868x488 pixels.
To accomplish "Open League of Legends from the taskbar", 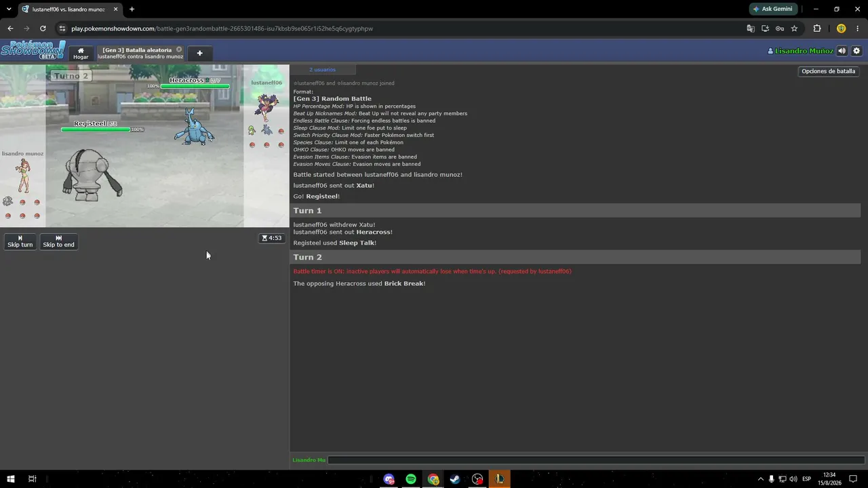I will [x=499, y=479].
